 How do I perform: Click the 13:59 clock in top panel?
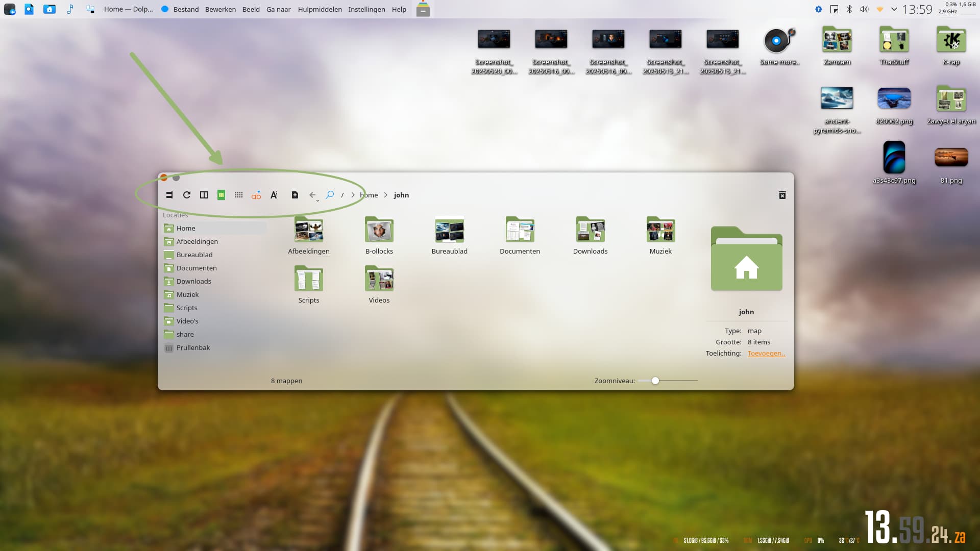(917, 9)
